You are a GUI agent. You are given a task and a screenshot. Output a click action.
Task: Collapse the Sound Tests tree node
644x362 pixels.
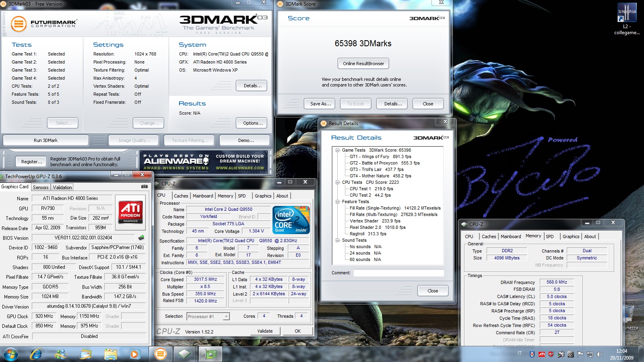[x=337, y=240]
